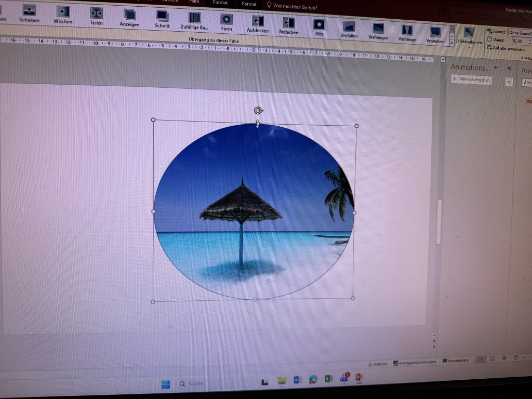Toggle the Notizen pane

377,364
